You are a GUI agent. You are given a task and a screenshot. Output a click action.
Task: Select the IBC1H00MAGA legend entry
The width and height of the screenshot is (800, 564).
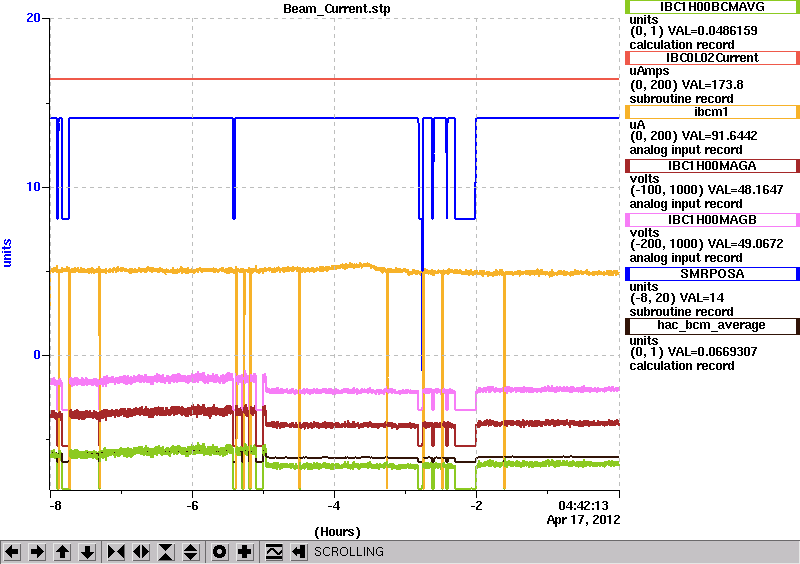coord(712,166)
